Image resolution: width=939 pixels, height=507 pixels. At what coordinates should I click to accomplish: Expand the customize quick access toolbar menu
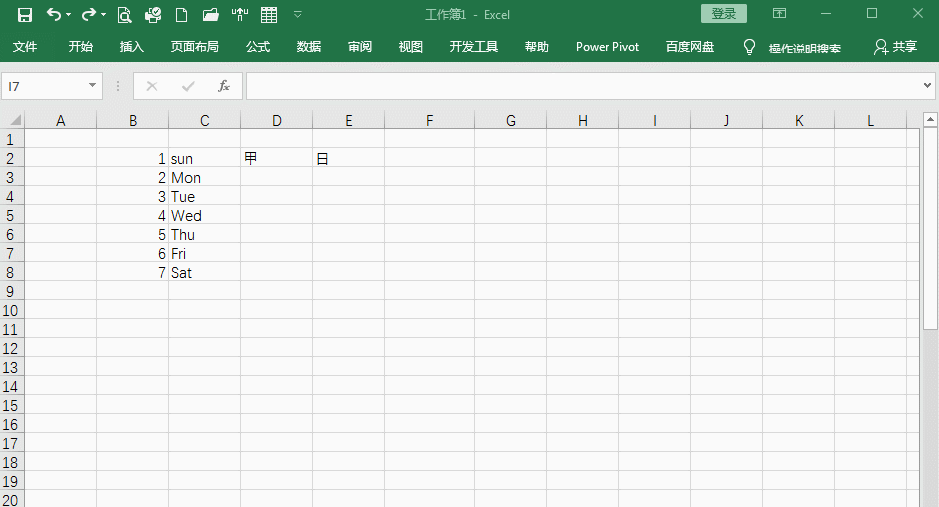[298, 15]
